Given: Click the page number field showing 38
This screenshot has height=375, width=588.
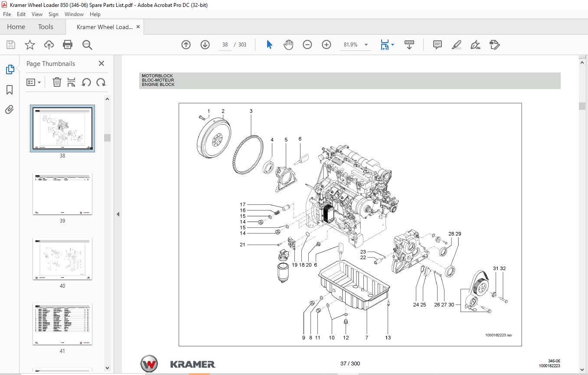Looking at the screenshot, I should click(225, 45).
